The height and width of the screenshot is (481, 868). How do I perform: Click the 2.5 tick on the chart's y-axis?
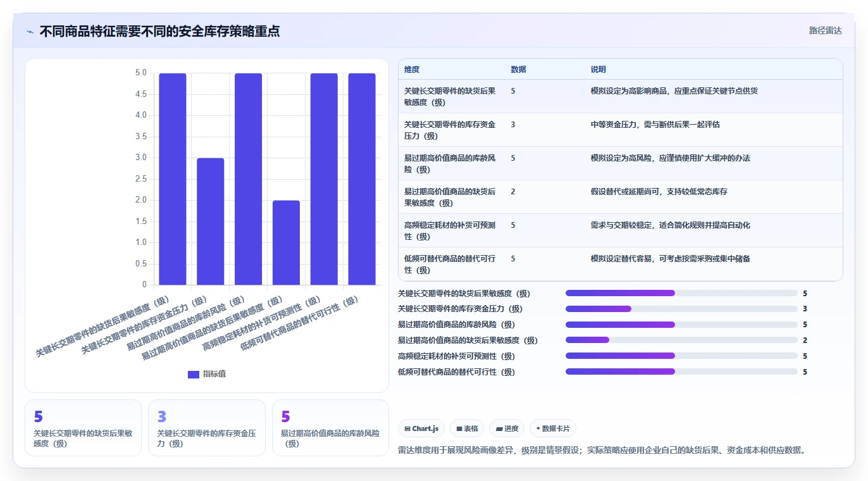140,178
